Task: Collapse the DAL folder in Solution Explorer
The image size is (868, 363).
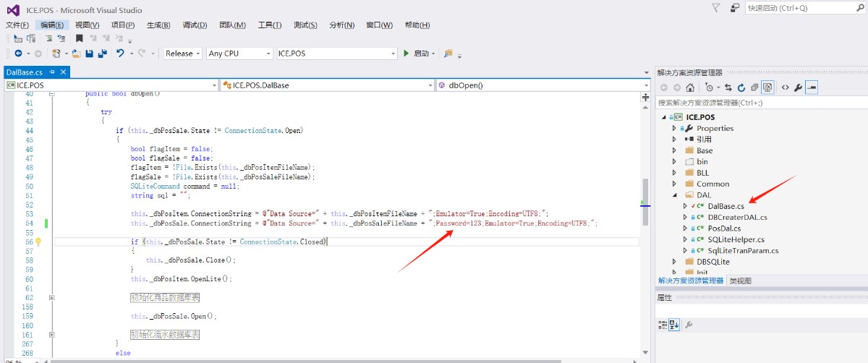Action: point(674,195)
